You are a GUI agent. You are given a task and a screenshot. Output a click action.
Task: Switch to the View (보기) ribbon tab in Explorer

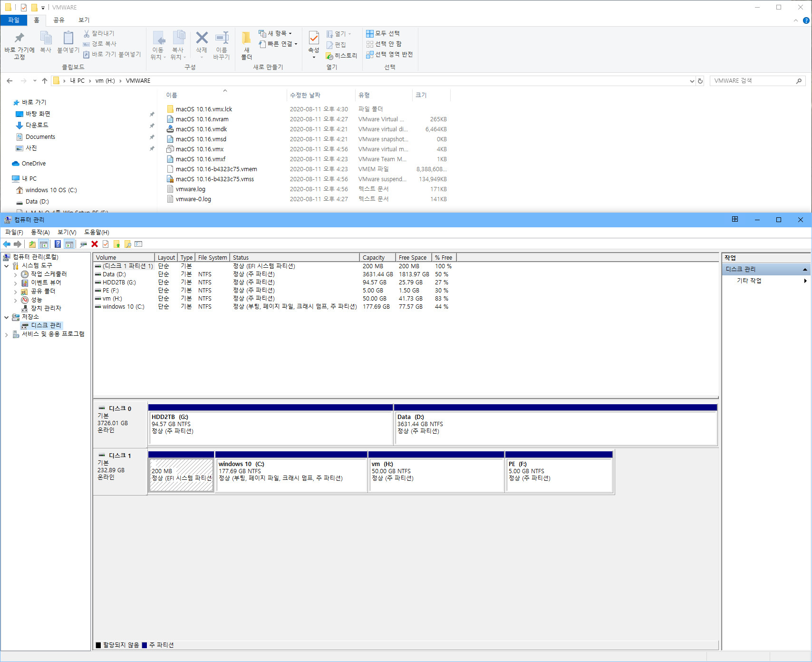click(x=84, y=20)
